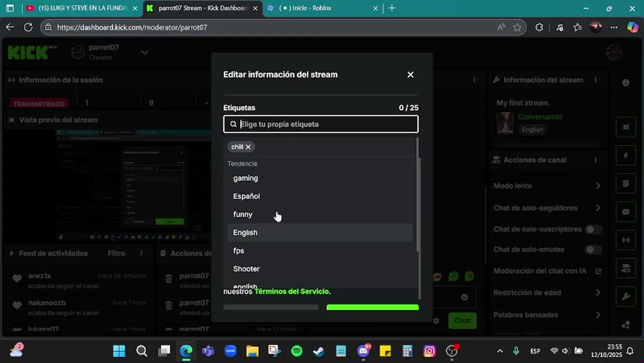Click the Chat send button
This screenshot has width=644, height=363.
click(462, 320)
